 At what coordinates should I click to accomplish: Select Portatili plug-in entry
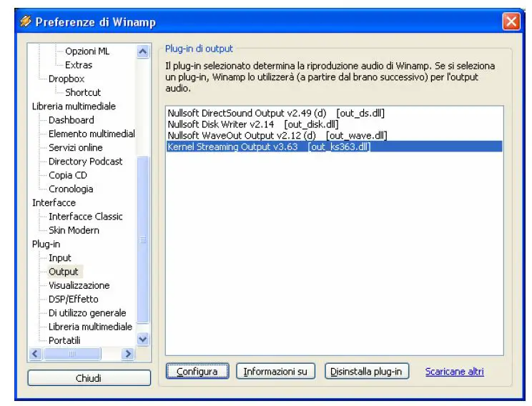point(64,340)
